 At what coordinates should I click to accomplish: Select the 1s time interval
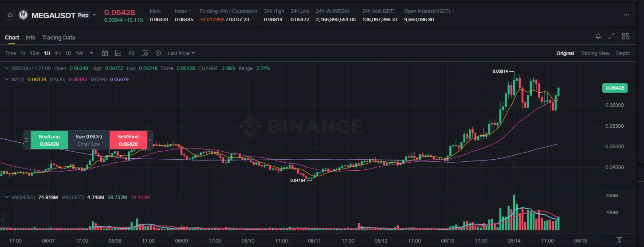tap(23, 53)
